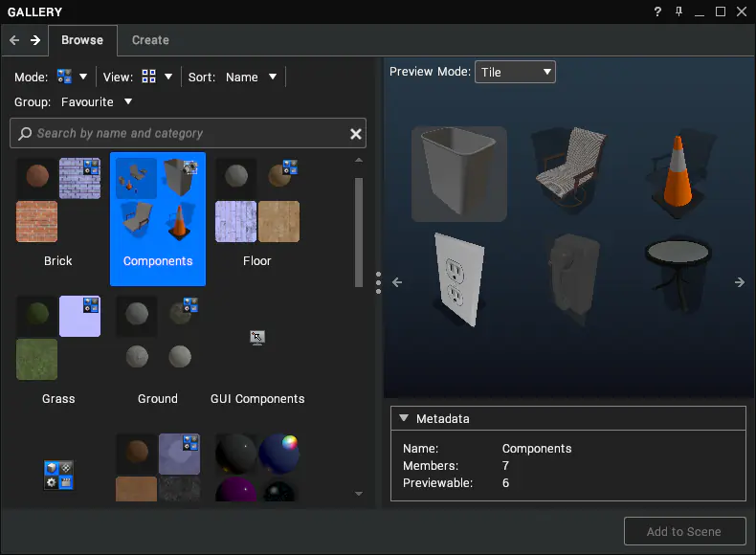Click the forward navigation arrow
This screenshot has height=555, width=756.
(35, 40)
